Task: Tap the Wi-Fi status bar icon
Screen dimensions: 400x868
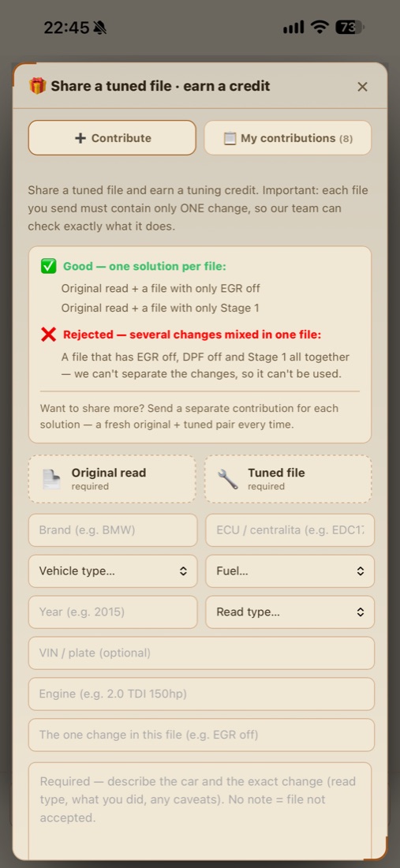Action: [x=320, y=27]
